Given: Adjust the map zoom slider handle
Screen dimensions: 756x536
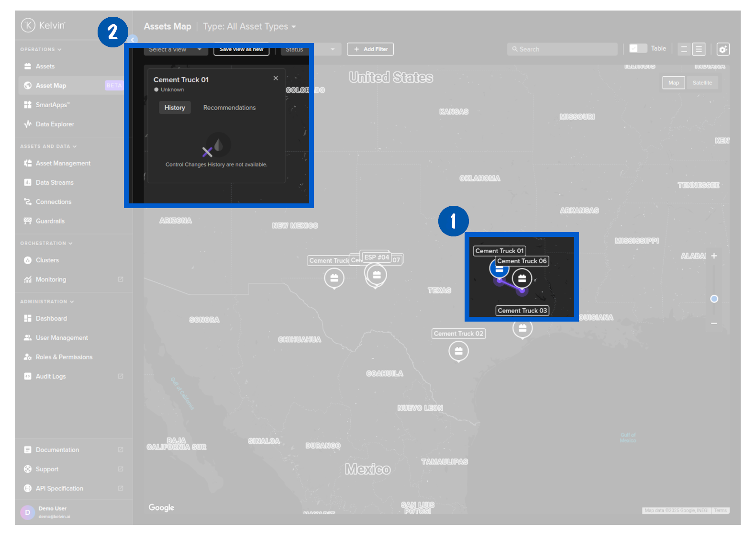Looking at the screenshot, I should 714,299.
